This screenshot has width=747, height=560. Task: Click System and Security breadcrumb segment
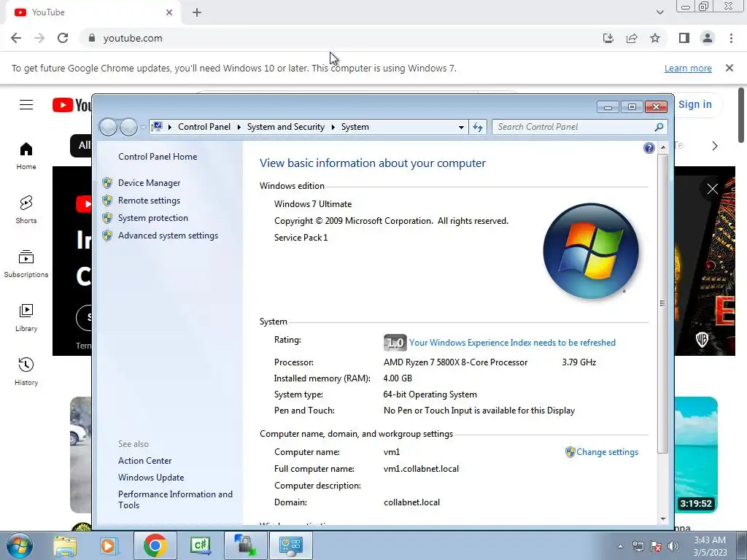(x=285, y=127)
